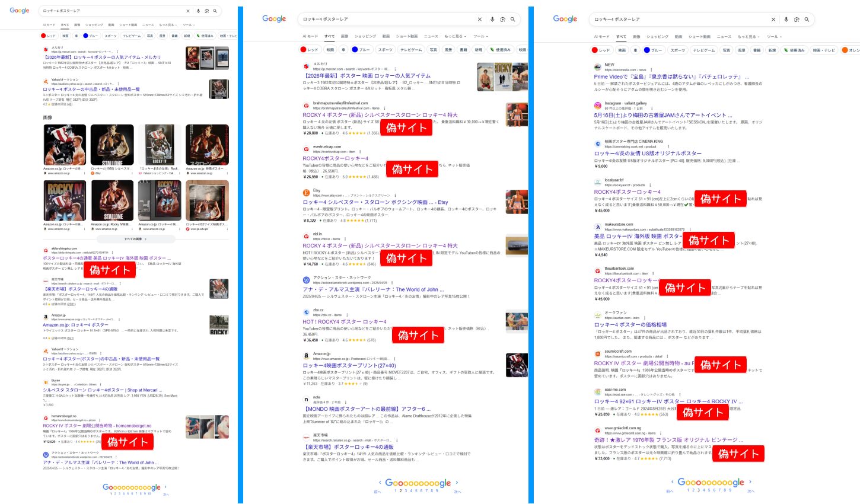Image resolution: width=860 pixels, height=504 pixels.
Task: Click the Yahoo!オークション favicon atop the left page
Action: pyautogui.click(x=46, y=81)
